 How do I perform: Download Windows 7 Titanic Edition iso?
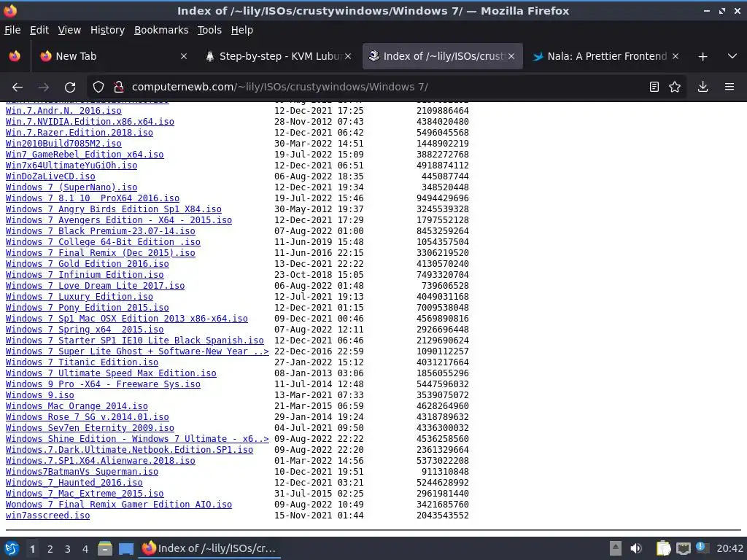coord(82,362)
